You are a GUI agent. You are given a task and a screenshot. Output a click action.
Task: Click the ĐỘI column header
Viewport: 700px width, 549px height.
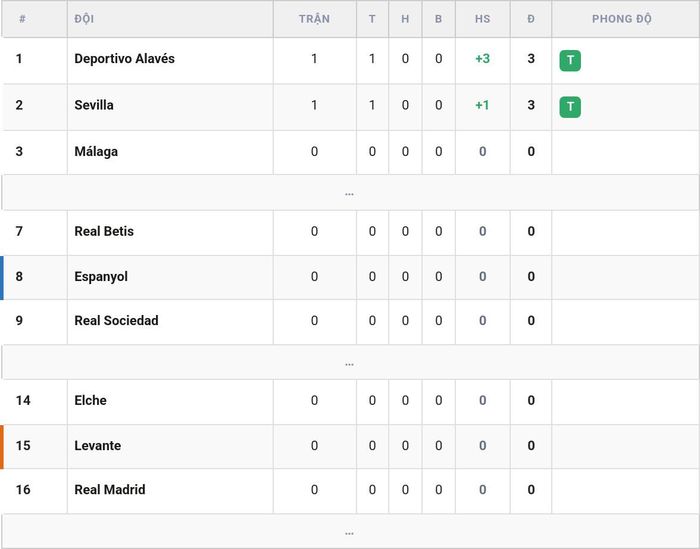click(x=84, y=19)
